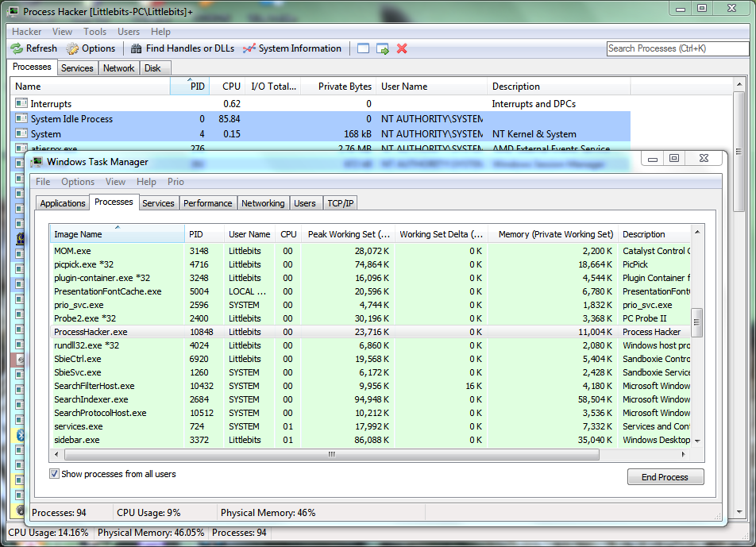Image resolution: width=756 pixels, height=547 pixels.
Task: Sort by Private Bytes column
Action: point(339,87)
